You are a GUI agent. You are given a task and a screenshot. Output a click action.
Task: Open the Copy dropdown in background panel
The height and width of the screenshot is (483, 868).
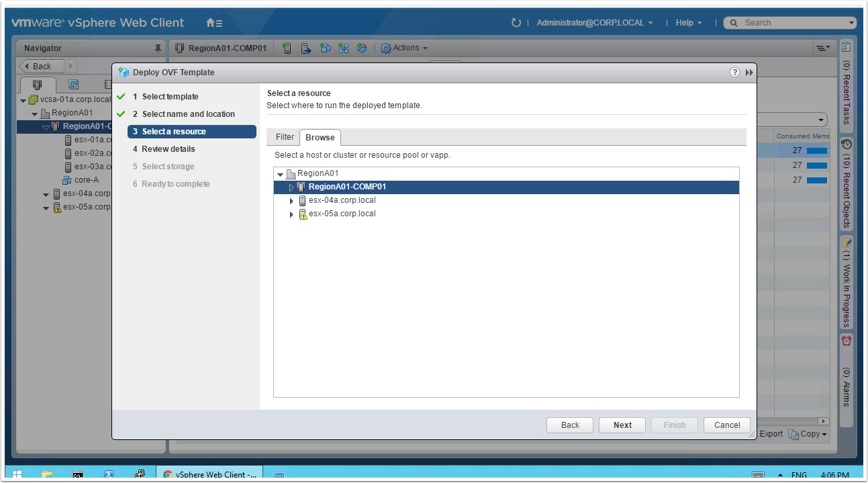click(808, 434)
